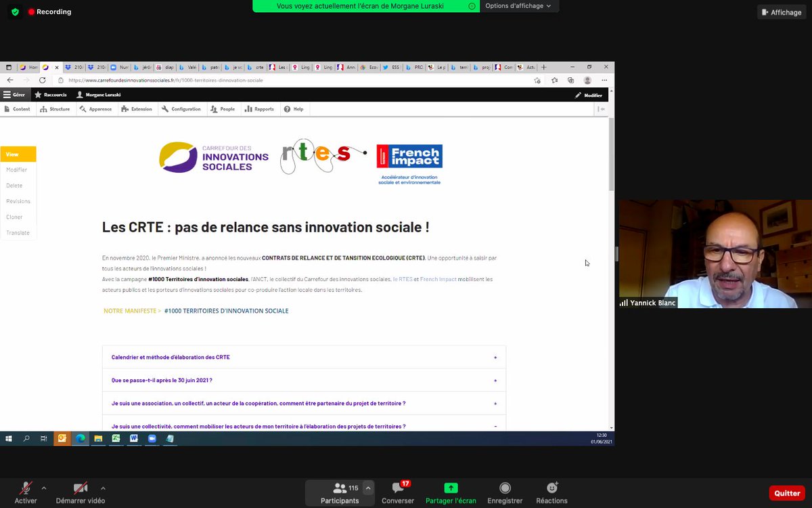This screenshot has height=508, width=812.
Task: Click the Modifier pencil button in admin bar
Action: 589,95
